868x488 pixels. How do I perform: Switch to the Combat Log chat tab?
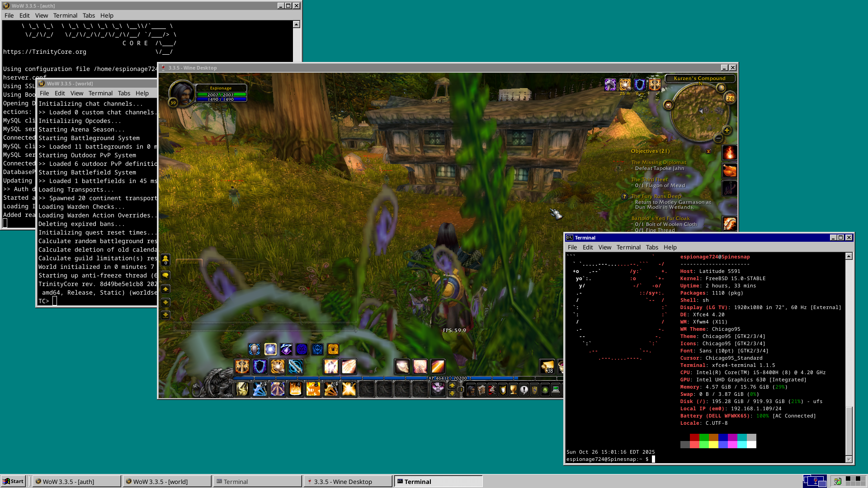(223, 262)
